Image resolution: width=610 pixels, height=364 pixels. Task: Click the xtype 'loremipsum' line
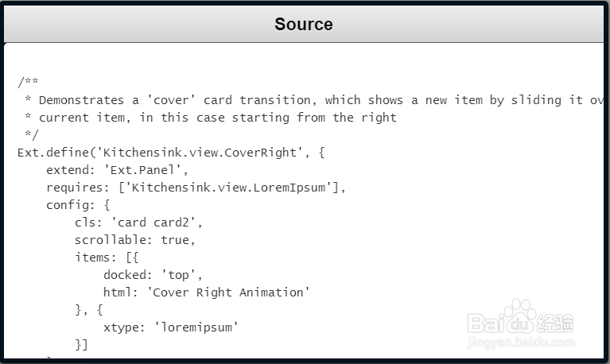[170, 327]
